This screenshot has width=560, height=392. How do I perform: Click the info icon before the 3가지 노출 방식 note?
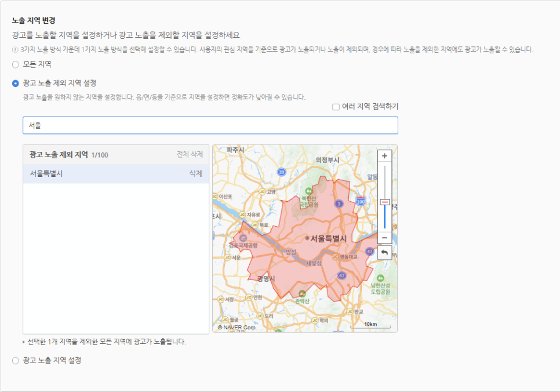[x=15, y=50]
